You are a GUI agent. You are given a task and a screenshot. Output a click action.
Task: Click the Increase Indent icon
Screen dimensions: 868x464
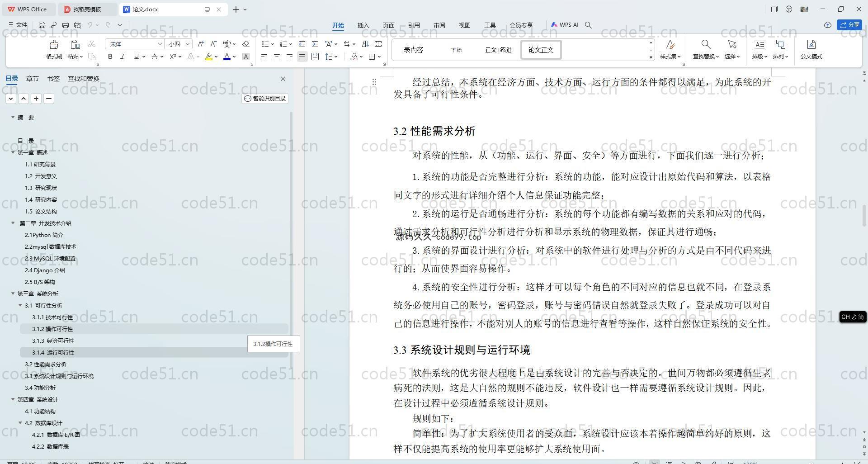point(315,44)
